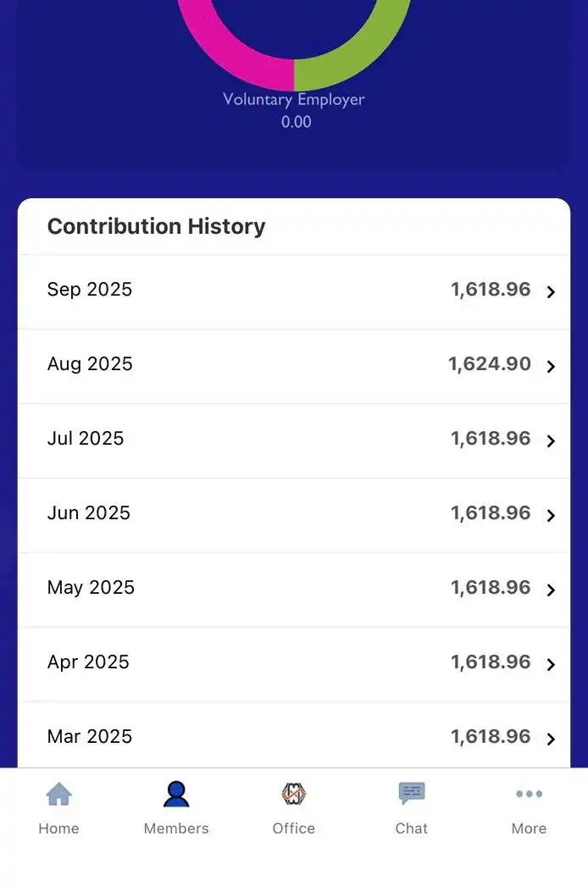Expand the Jul 2025 chevron arrow
This screenshot has height=886, width=588.
[x=551, y=441]
